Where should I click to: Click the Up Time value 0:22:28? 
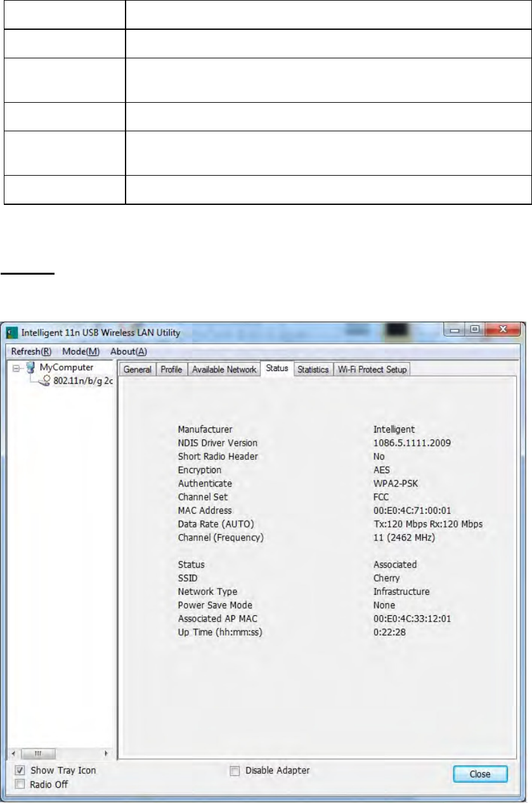pyautogui.click(x=388, y=632)
